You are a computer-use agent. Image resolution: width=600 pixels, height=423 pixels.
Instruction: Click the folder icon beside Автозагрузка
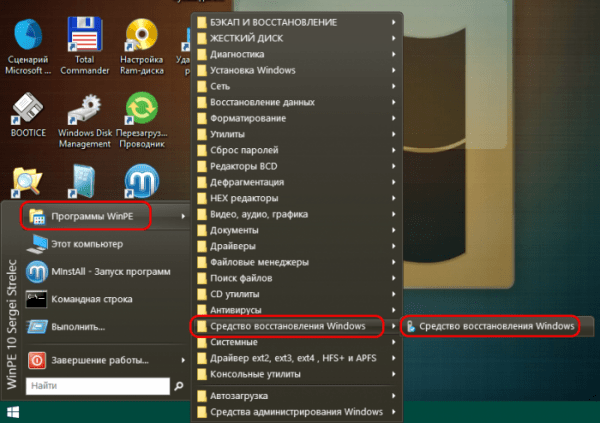click(x=202, y=396)
